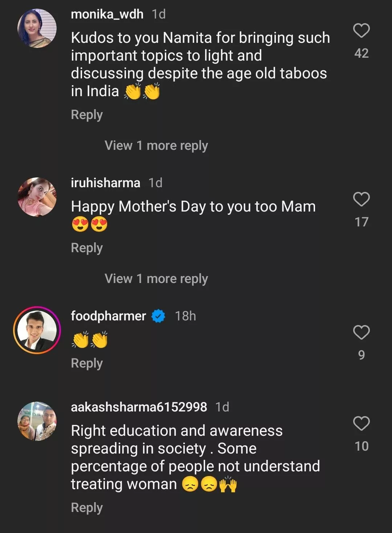Open the iruhisharma username link
The image size is (392, 533).
(x=105, y=183)
